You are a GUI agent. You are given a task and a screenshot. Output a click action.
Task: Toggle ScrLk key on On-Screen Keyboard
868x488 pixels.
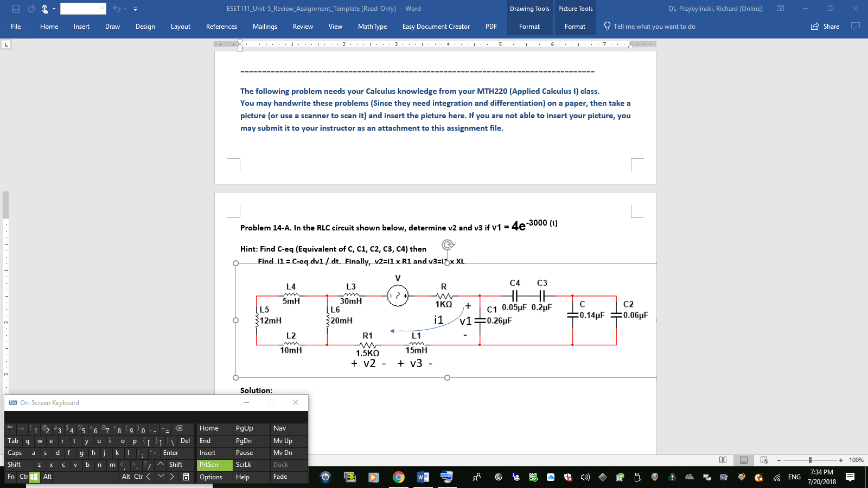pos(244,465)
